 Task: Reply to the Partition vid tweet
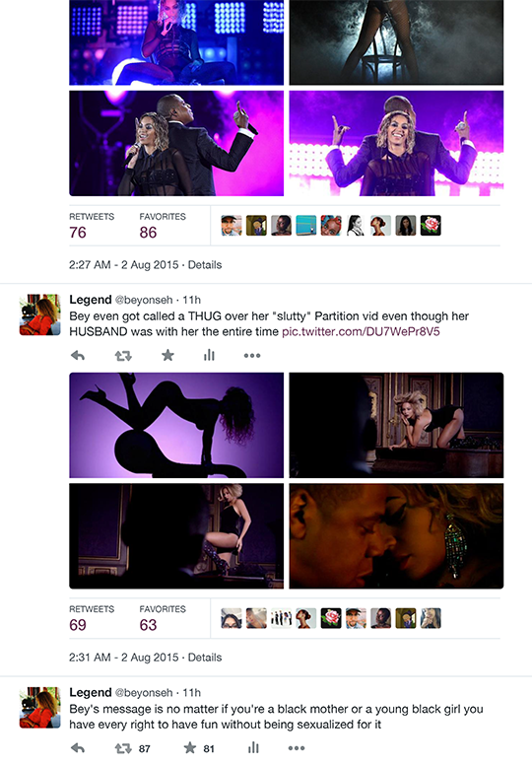(x=78, y=356)
